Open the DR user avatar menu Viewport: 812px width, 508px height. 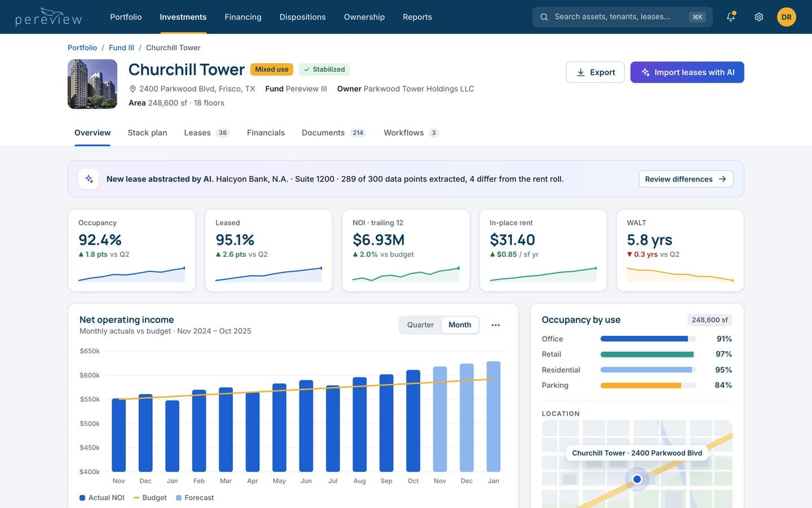pos(787,17)
